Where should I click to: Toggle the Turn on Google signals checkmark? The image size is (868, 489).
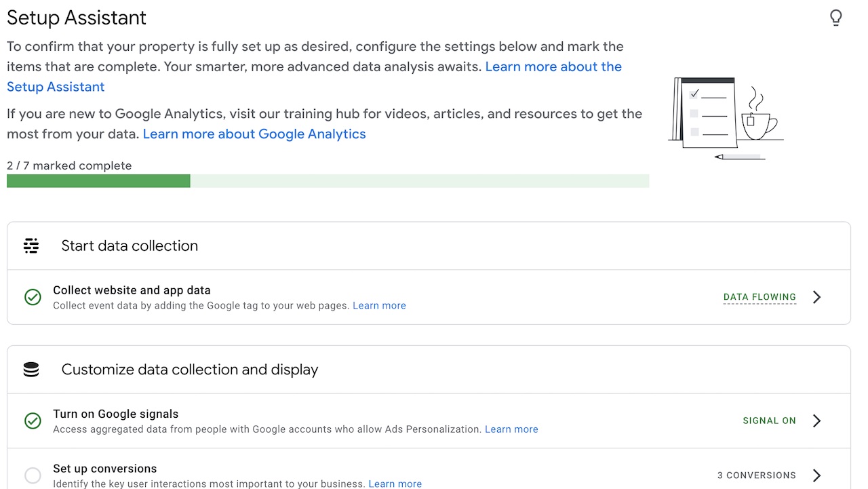33,421
